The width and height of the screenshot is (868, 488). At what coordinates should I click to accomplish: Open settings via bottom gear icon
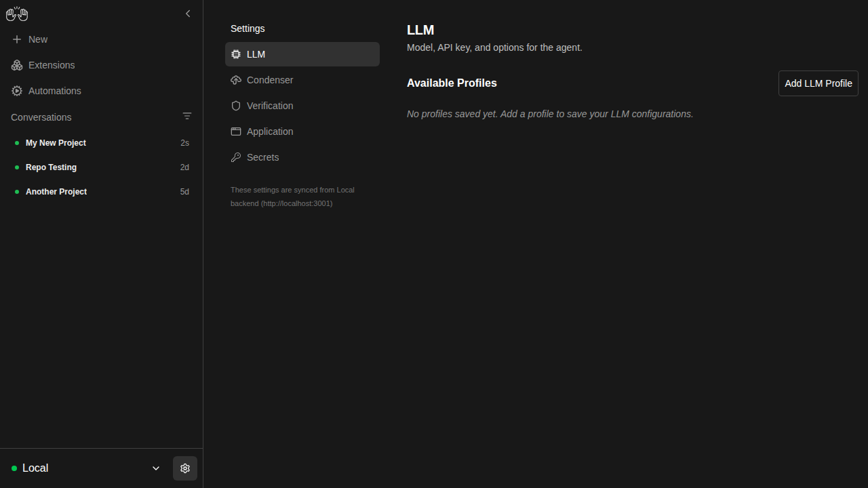click(x=185, y=468)
